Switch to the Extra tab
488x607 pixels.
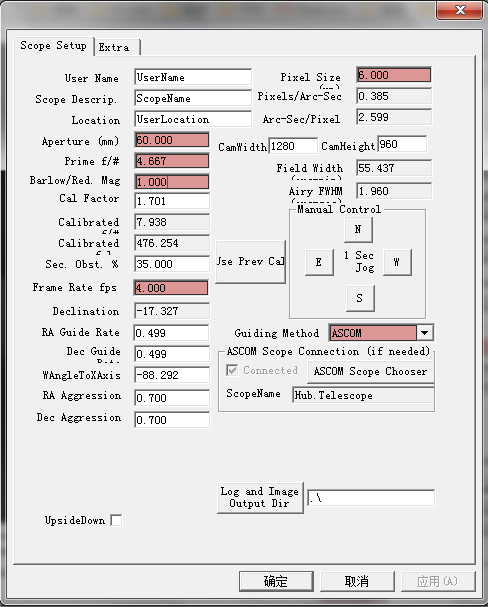point(117,47)
